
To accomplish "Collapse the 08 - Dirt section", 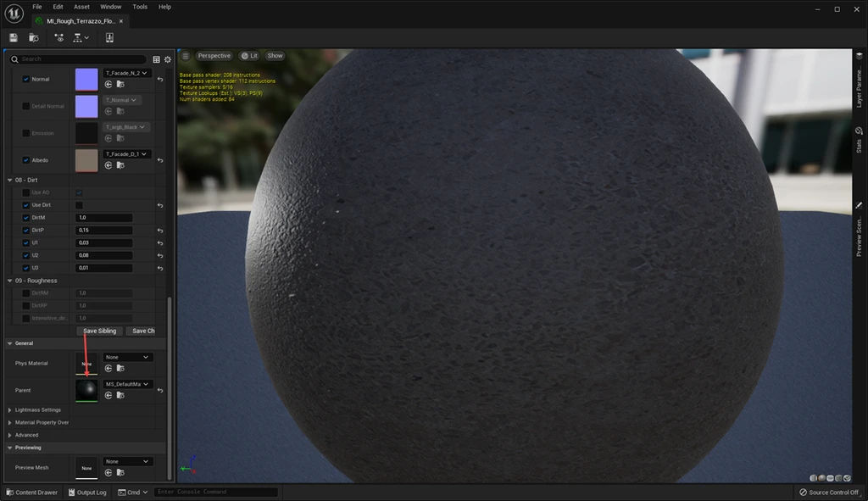I will point(10,180).
